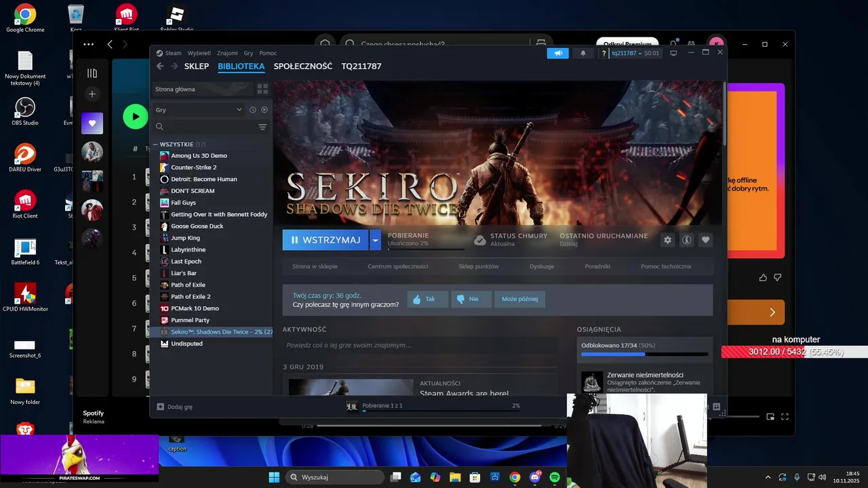Screen dimensions: 868x488
Task: Open the BIBLIOTEKA tab
Action: point(241,66)
